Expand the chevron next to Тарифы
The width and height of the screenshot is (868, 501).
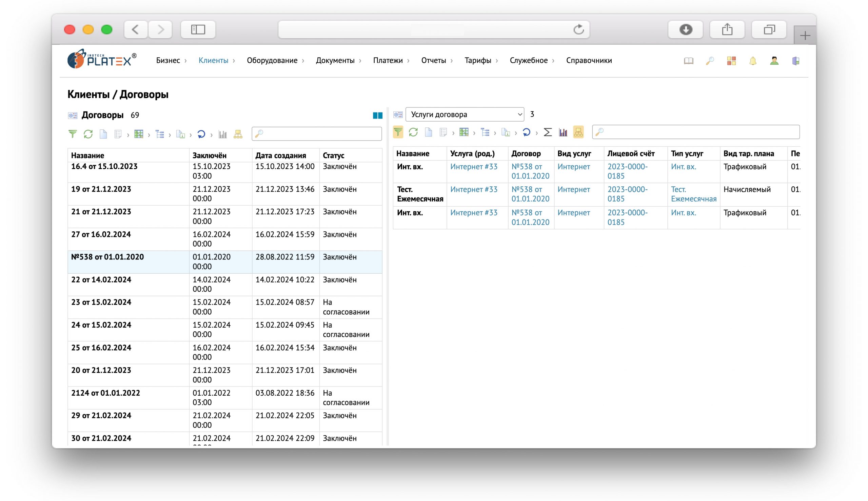coord(497,61)
